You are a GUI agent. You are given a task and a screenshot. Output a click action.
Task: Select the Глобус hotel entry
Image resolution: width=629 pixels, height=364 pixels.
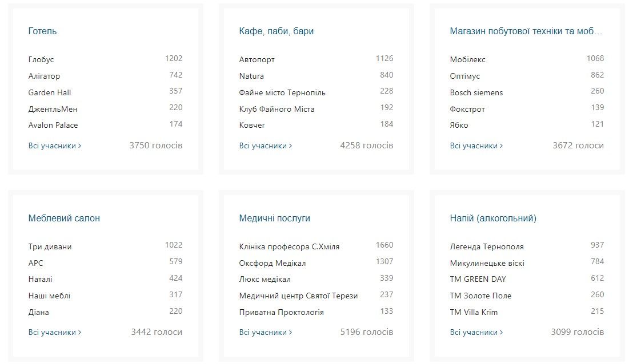pos(41,59)
